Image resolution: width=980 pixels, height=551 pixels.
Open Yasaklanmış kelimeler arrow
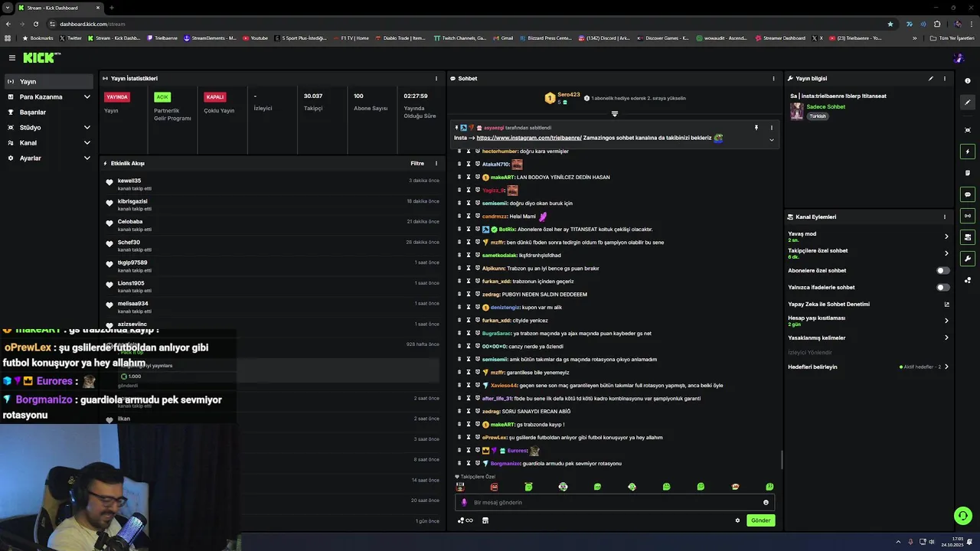point(946,337)
